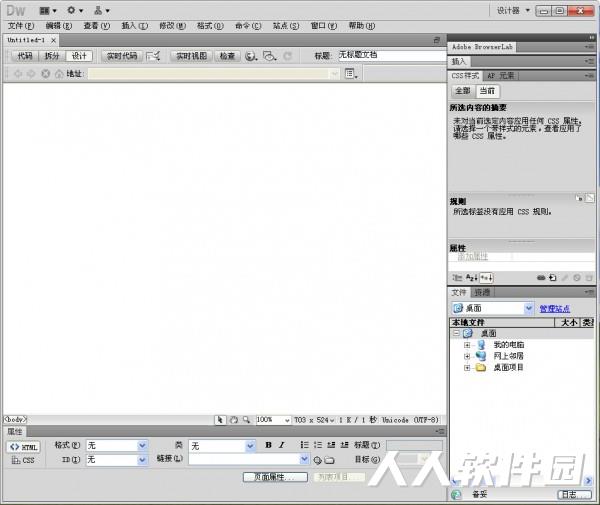600x505 pixels.
Task: Switch to Code view button
Action: pos(24,56)
